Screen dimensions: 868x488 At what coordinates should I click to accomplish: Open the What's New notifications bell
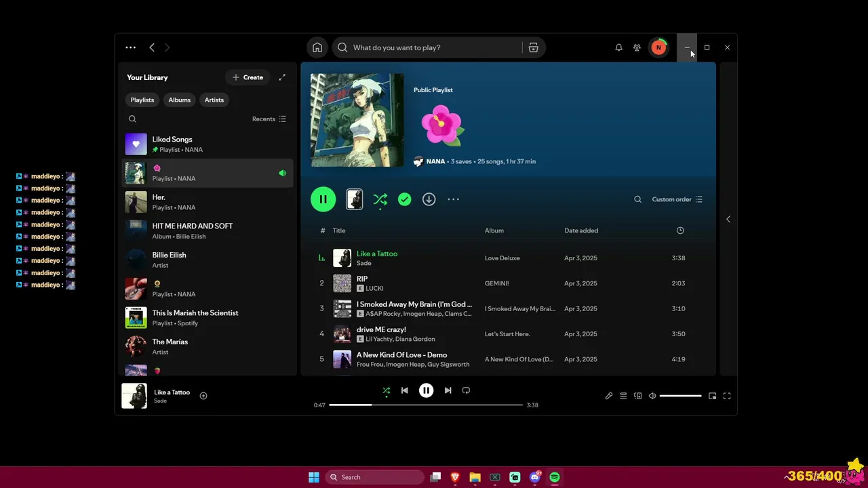point(618,47)
